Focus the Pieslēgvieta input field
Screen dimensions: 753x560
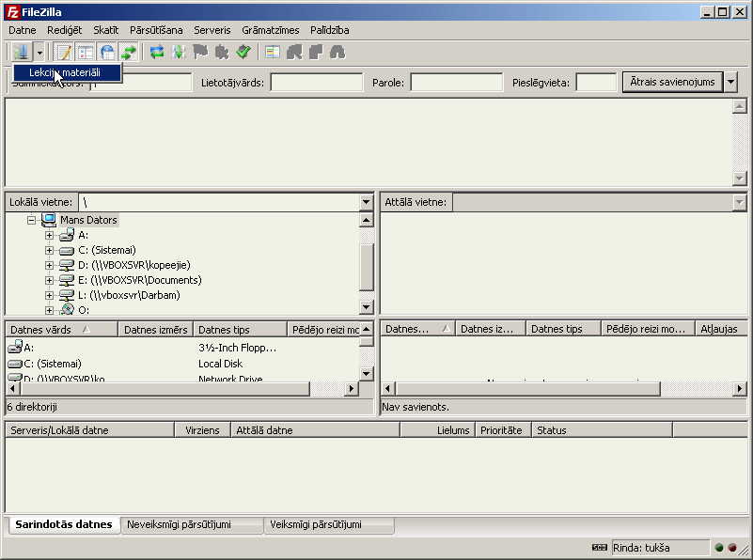596,83
